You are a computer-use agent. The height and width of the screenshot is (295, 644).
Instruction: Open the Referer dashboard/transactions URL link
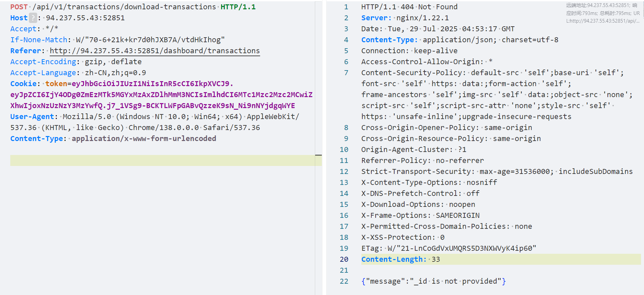(154, 51)
